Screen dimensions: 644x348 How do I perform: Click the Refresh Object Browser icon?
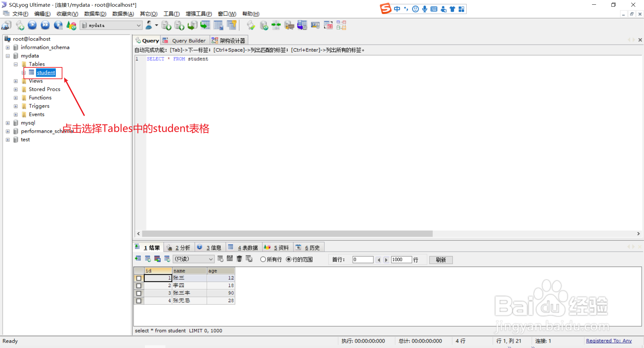[71, 25]
